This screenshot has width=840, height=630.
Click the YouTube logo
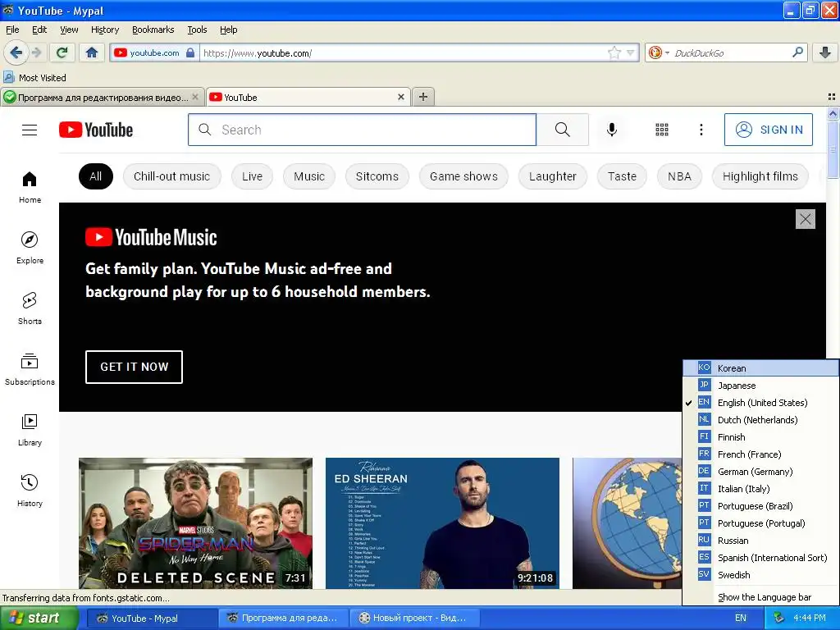pos(96,130)
